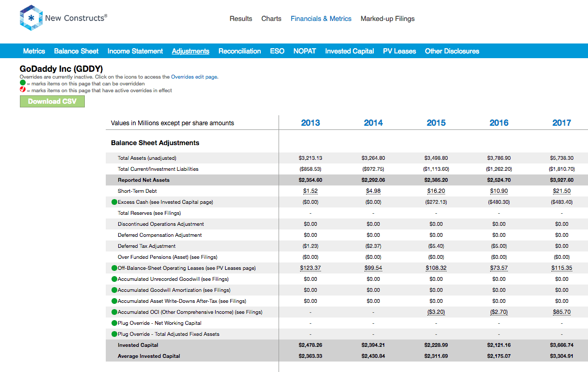Screen dimensions: 588x372
Task: Switch to the PV Leases tab
Action: click(400, 51)
